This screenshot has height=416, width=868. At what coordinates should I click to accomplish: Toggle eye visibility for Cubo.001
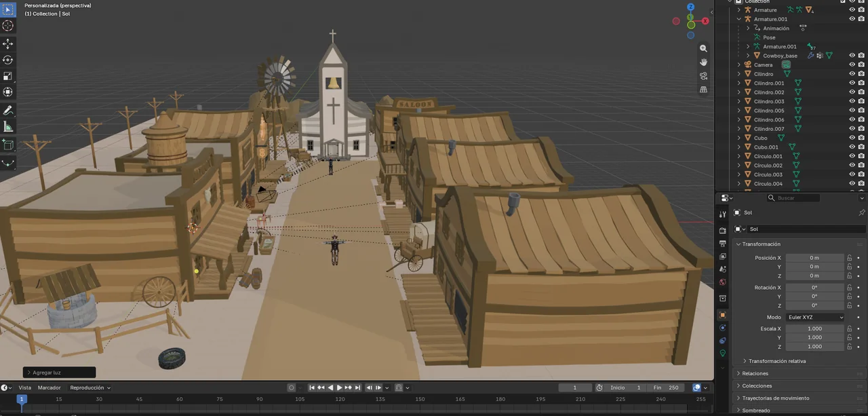click(x=852, y=147)
